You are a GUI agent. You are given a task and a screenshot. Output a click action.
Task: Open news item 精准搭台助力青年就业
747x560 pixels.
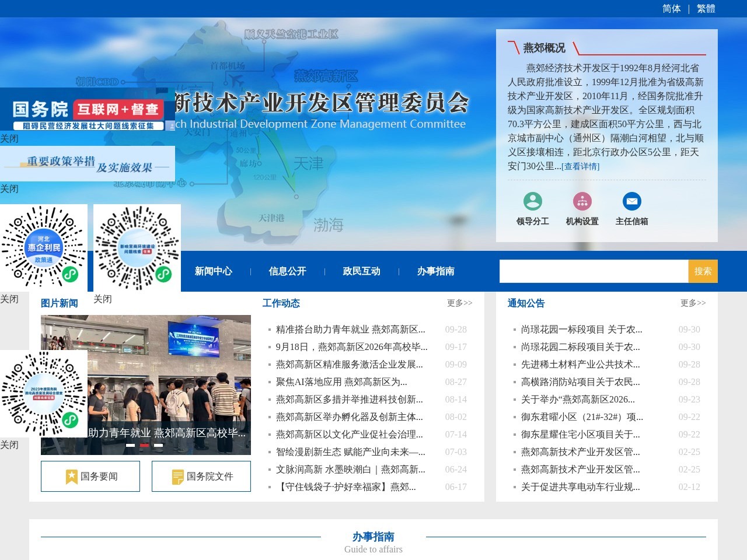[351, 330]
